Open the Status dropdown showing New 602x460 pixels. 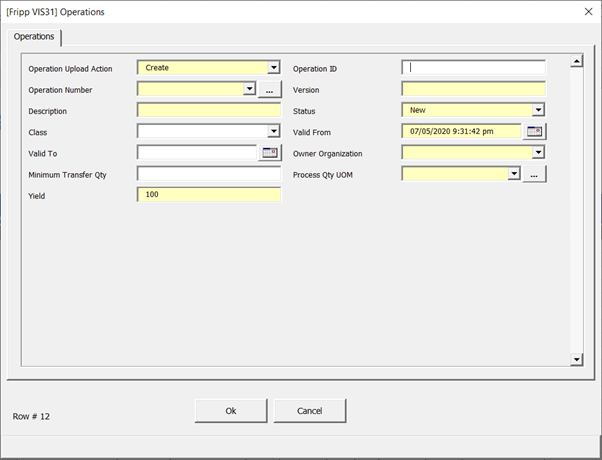(538, 110)
